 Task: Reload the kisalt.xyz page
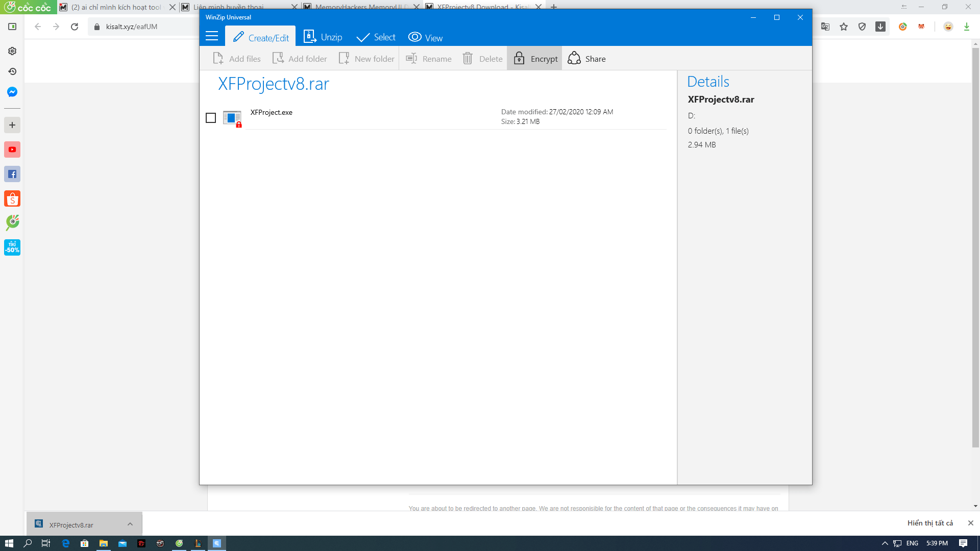point(75,27)
